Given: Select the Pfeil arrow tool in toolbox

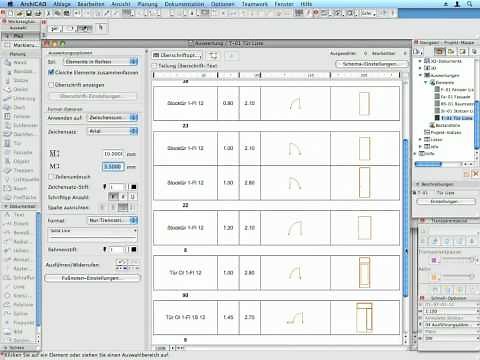Looking at the screenshot, I should [20, 36].
